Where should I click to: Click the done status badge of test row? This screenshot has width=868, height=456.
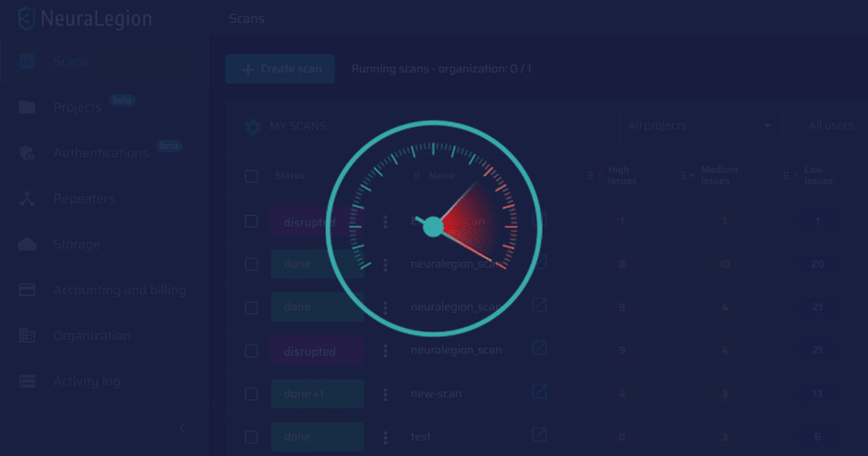[317, 437]
